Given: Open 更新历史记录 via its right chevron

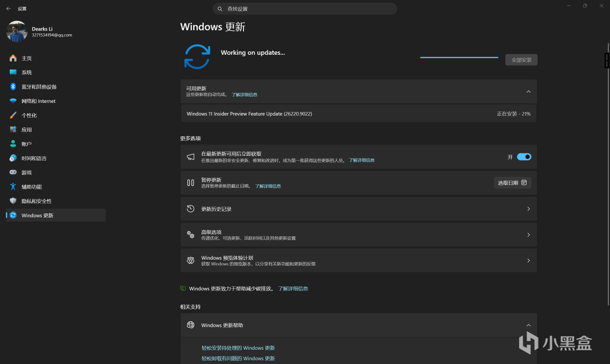Looking at the screenshot, I should (x=529, y=209).
